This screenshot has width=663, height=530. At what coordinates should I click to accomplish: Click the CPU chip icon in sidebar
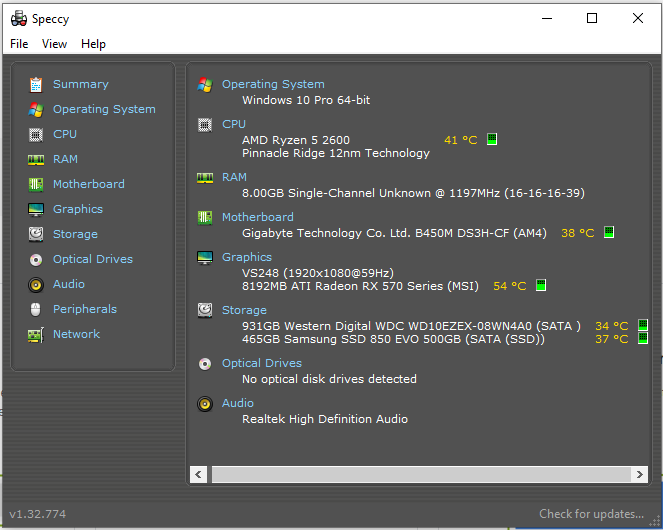[x=36, y=135]
